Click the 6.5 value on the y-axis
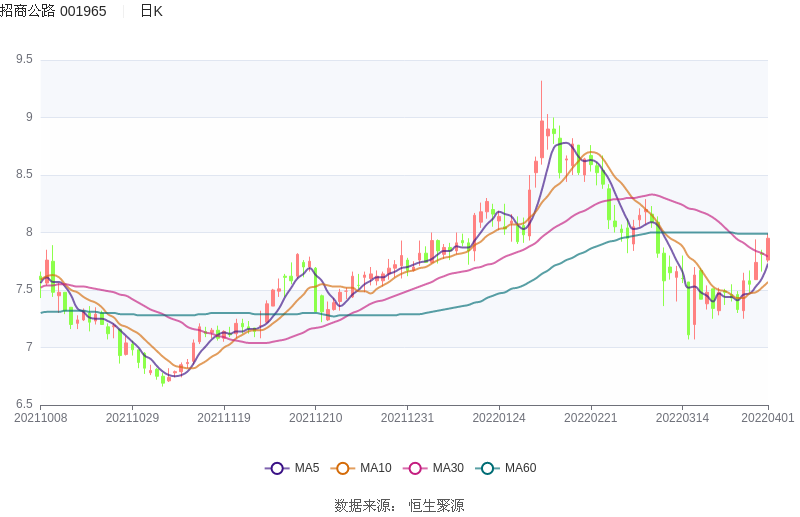800x517 pixels. point(24,405)
